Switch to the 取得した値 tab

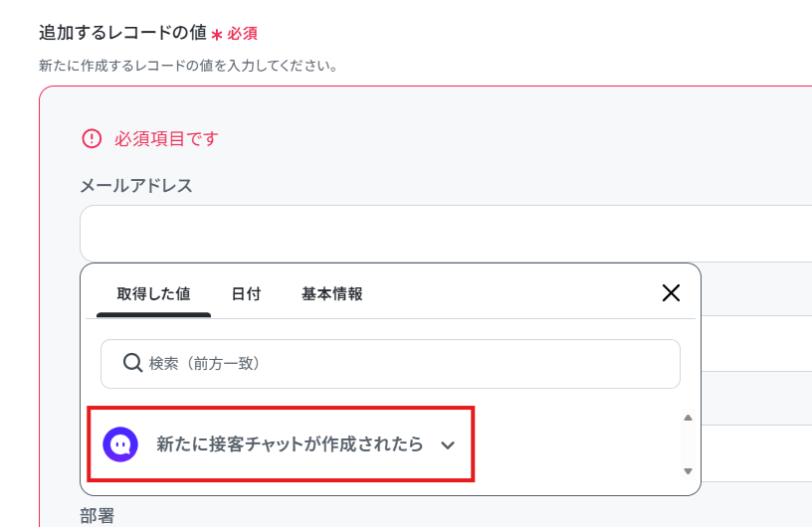click(x=153, y=294)
